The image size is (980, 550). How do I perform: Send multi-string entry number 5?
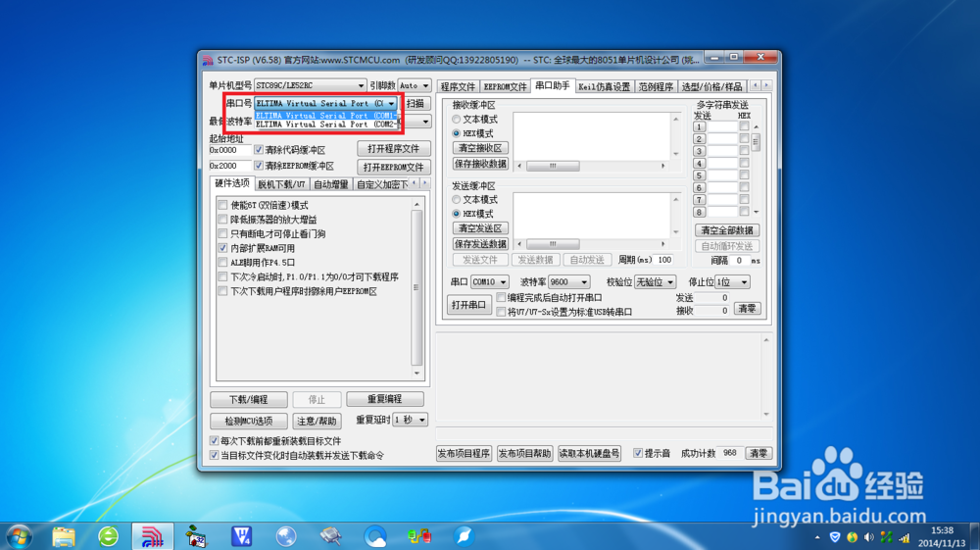click(x=699, y=175)
